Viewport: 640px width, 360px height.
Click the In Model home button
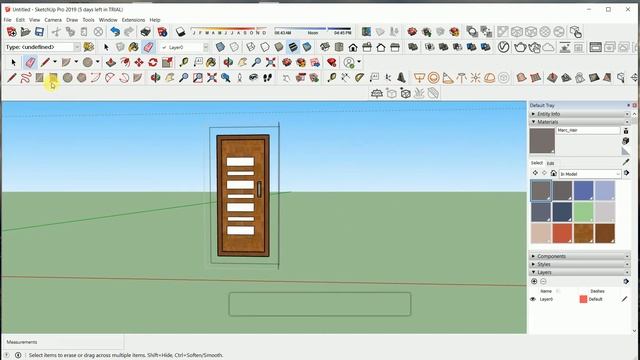coord(553,173)
